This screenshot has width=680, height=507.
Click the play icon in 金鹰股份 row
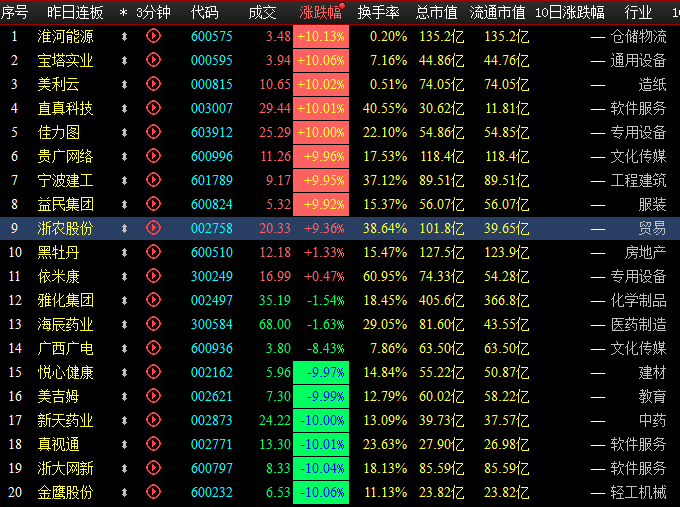(153, 492)
